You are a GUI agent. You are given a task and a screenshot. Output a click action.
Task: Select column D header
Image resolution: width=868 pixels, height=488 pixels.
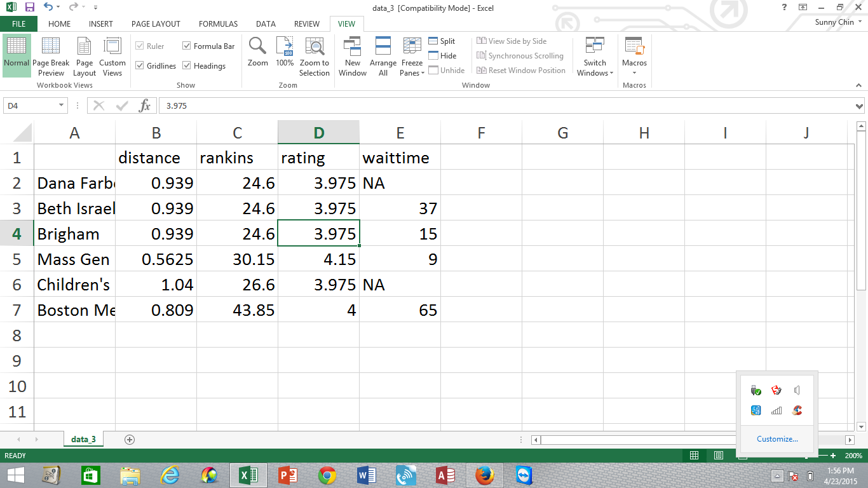pos(319,133)
